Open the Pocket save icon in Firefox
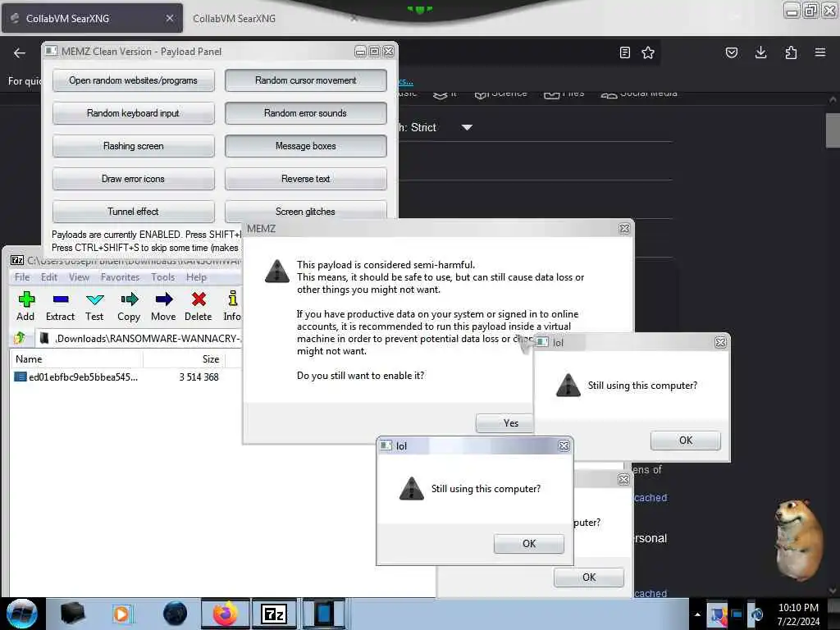The height and width of the screenshot is (630, 840). [x=732, y=52]
